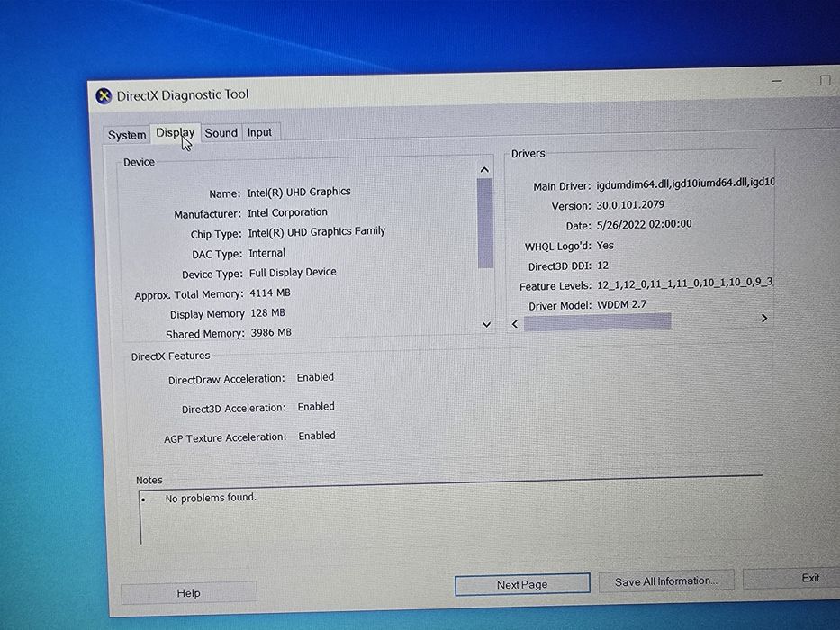Viewport: 840px width, 630px height.
Task: Click the Main Driver file list value
Action: pos(685,184)
